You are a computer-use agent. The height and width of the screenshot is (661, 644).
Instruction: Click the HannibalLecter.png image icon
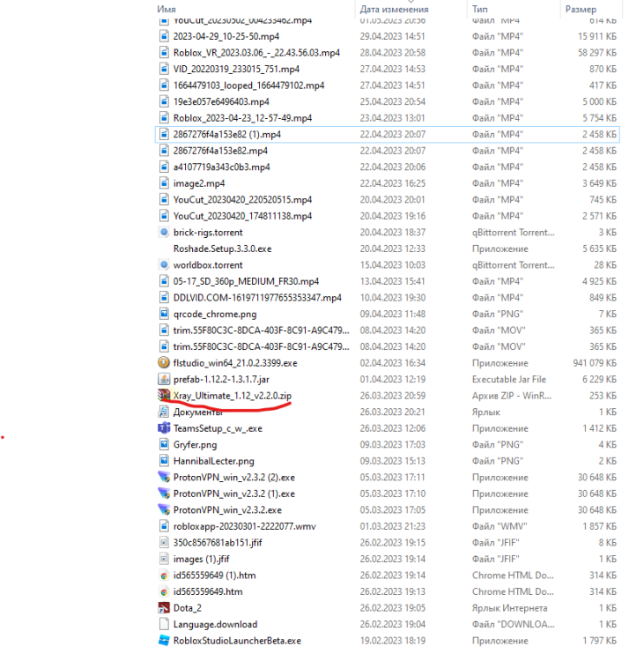click(x=164, y=461)
